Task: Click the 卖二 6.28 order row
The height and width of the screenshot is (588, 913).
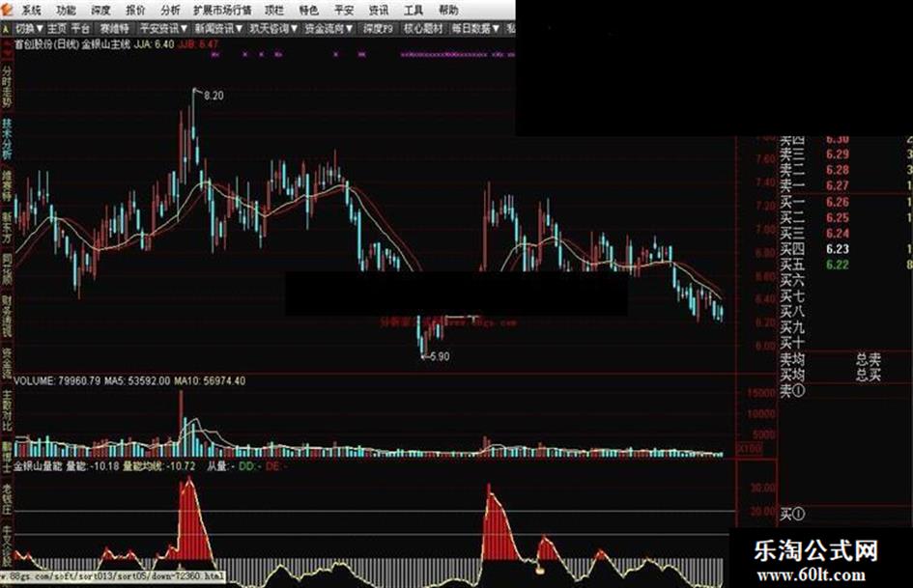Action: pos(845,170)
